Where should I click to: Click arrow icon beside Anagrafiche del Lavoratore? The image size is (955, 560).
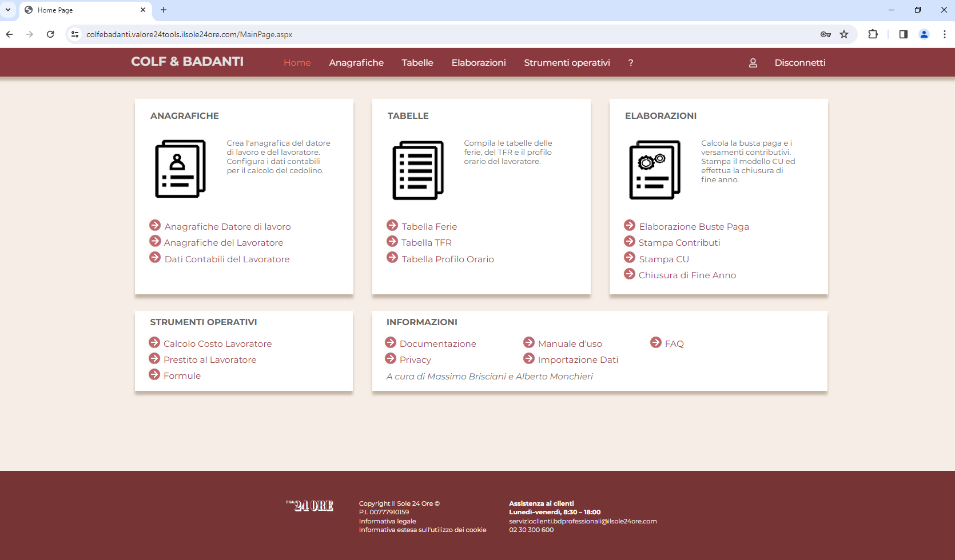[155, 241]
